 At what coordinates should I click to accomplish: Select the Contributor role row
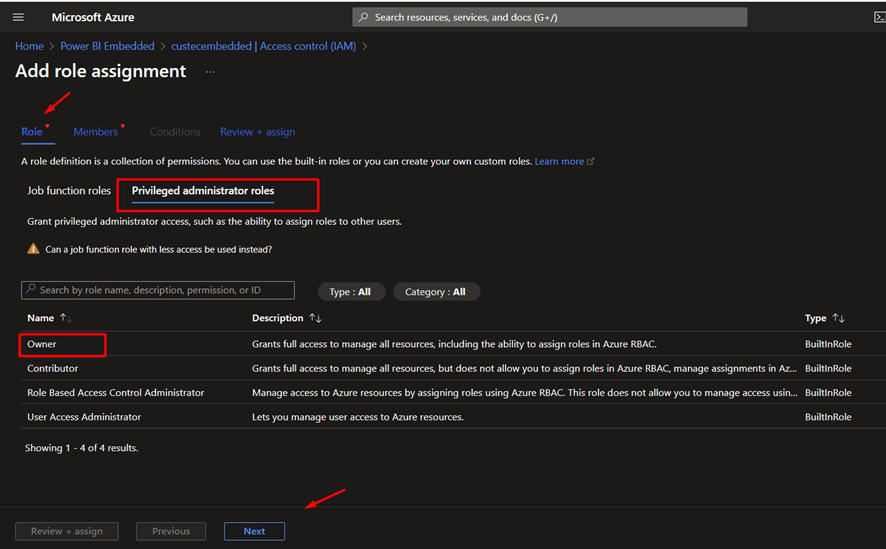[x=453, y=368]
